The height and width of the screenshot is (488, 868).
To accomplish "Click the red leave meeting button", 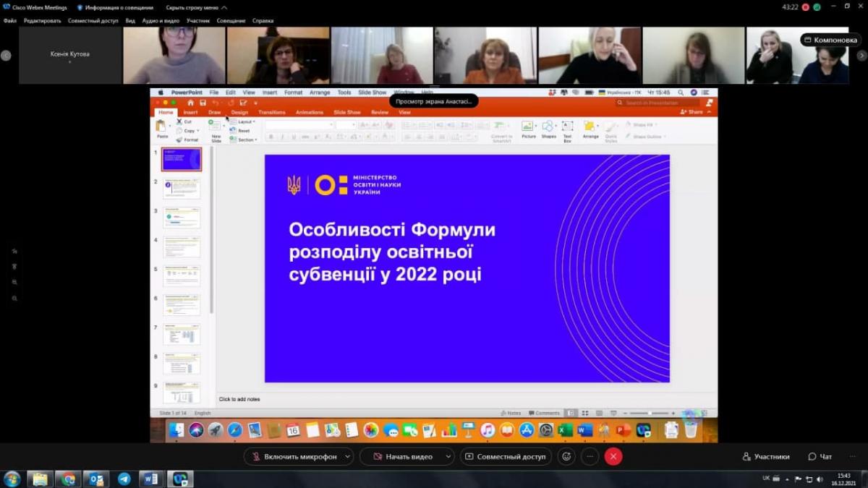I will pyautogui.click(x=613, y=457).
